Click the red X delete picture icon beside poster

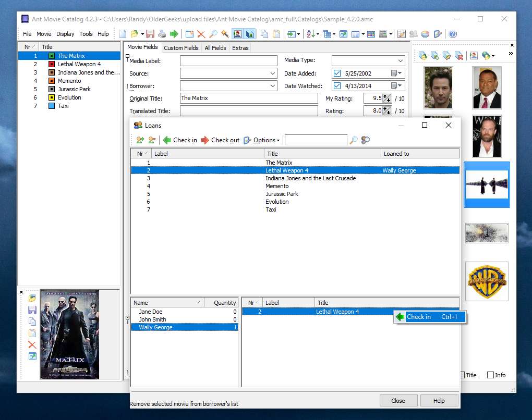tap(32, 345)
